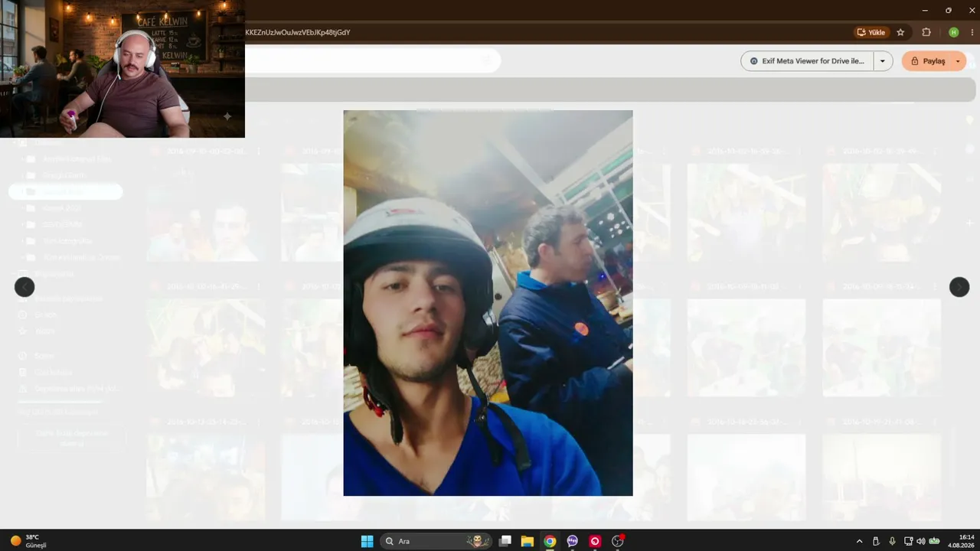This screenshot has width=980, height=551.
Task: Go to the previous photo in preview
Action: (x=24, y=287)
